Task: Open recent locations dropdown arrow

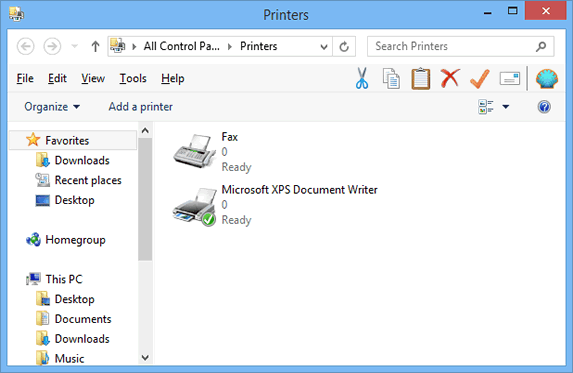Action: (x=74, y=46)
